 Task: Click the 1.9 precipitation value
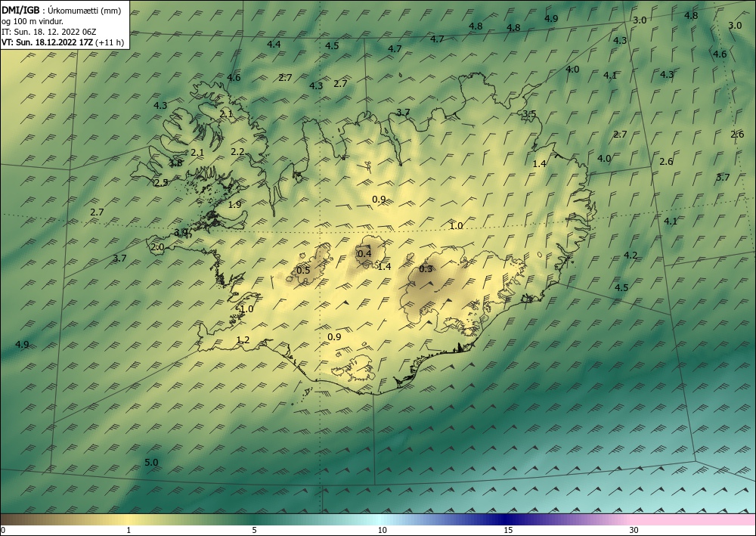point(235,204)
